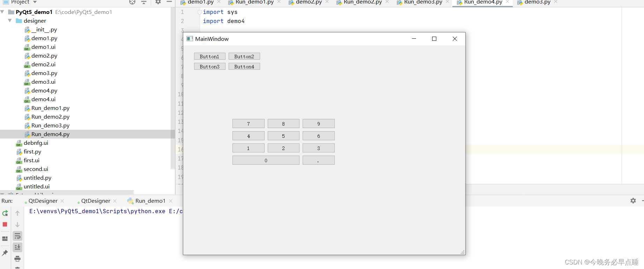Select demo2.py in project tree
This screenshot has height=269, width=644.
(x=41, y=56)
